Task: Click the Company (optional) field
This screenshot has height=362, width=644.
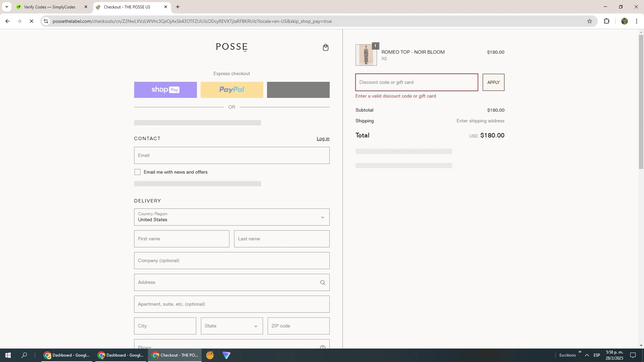Action: (232, 261)
